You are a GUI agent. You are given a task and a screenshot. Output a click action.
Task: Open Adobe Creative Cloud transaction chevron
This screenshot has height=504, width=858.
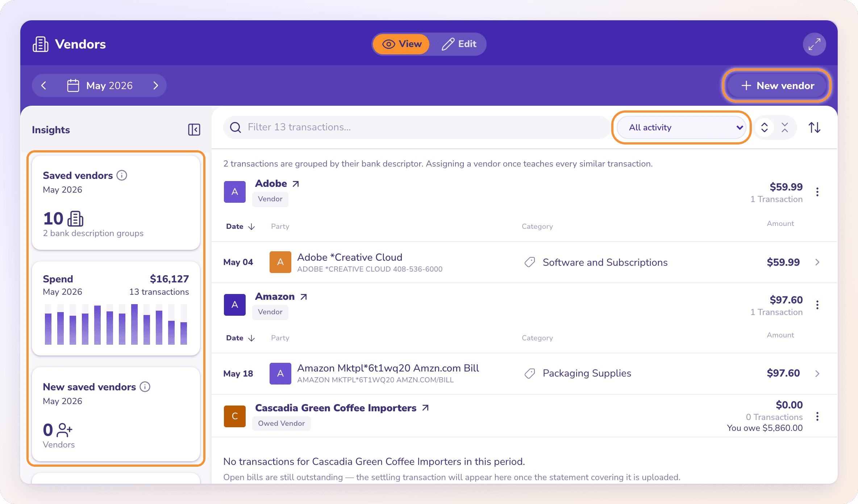tap(817, 262)
